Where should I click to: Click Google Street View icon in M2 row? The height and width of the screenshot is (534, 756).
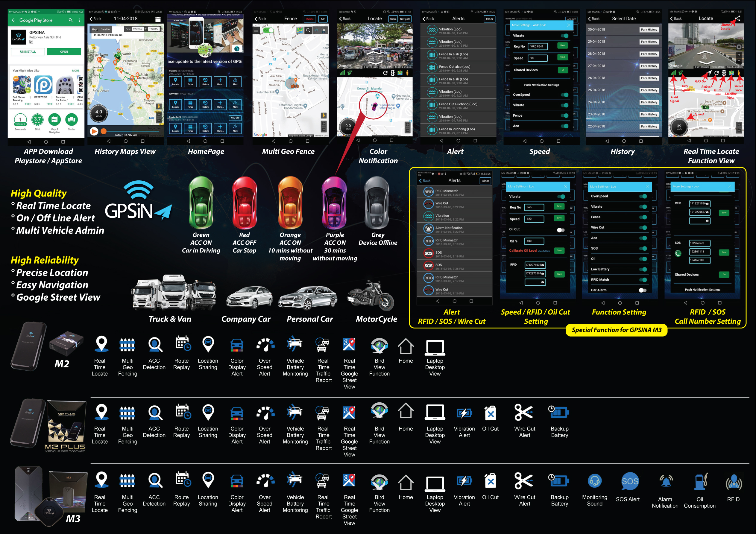click(349, 344)
